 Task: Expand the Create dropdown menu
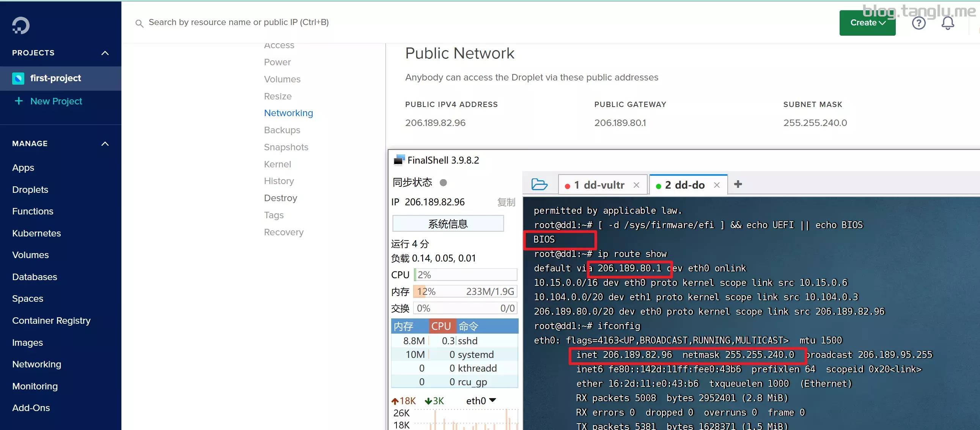867,23
